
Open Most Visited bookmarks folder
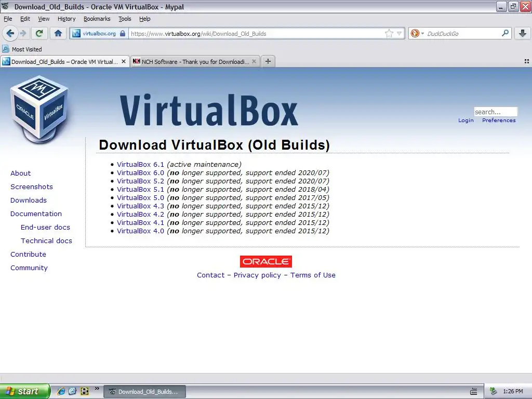coord(22,49)
